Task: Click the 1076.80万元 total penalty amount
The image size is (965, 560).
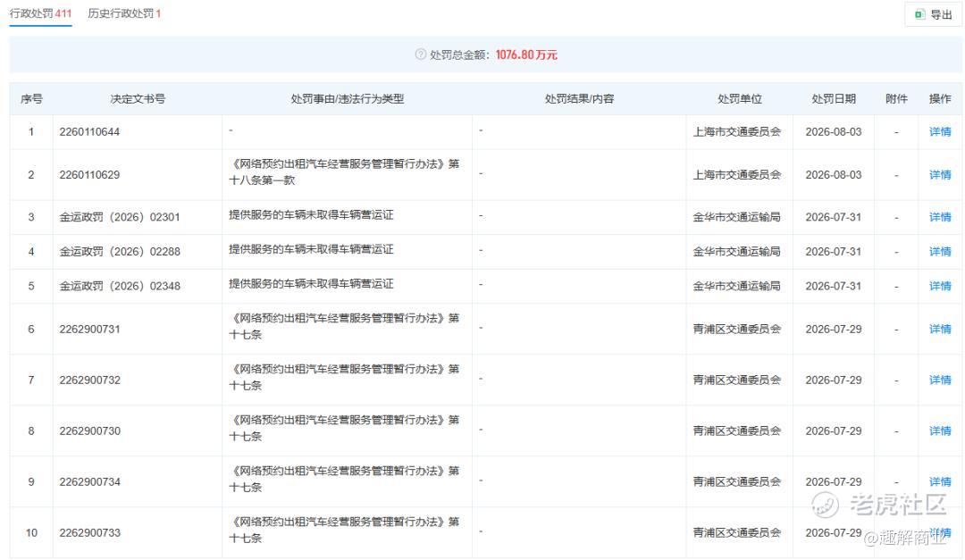Action: tap(526, 54)
